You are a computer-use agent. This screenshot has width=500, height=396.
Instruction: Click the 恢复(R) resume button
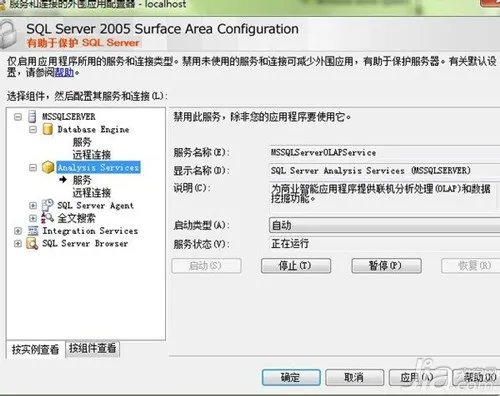click(471, 266)
